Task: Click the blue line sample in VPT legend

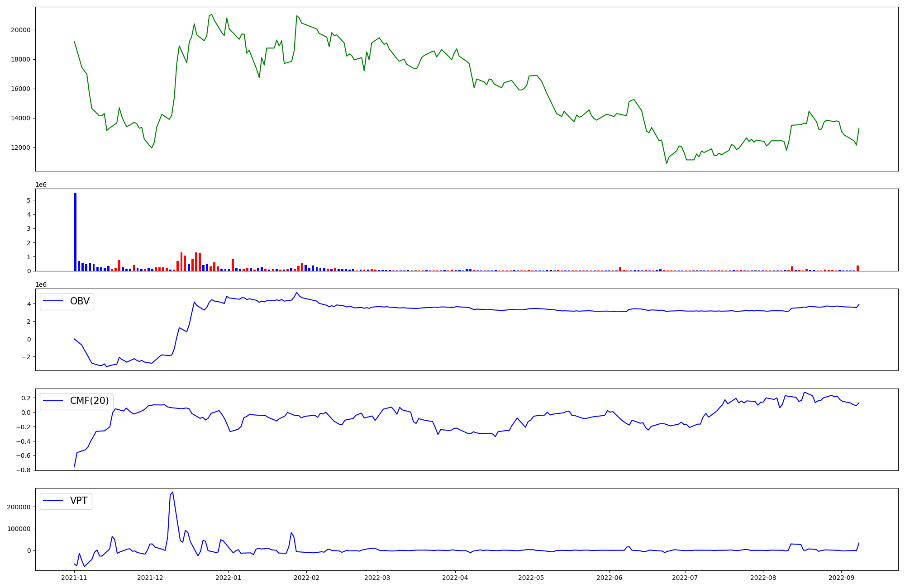Action: 53,501
